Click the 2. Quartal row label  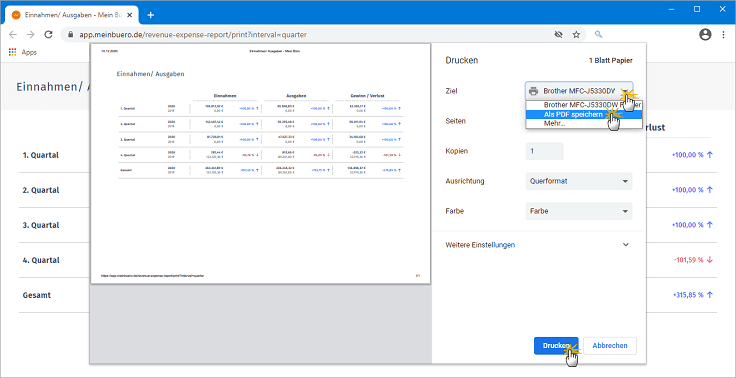(41, 190)
